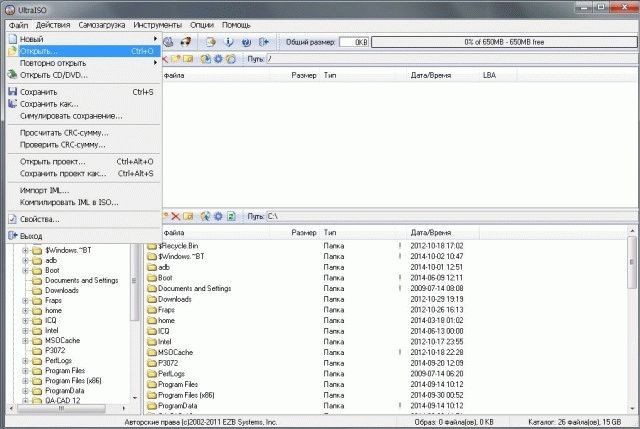640x429 pixels.
Task: Click the burn CD image toolbar icon
Action: (x=186, y=42)
